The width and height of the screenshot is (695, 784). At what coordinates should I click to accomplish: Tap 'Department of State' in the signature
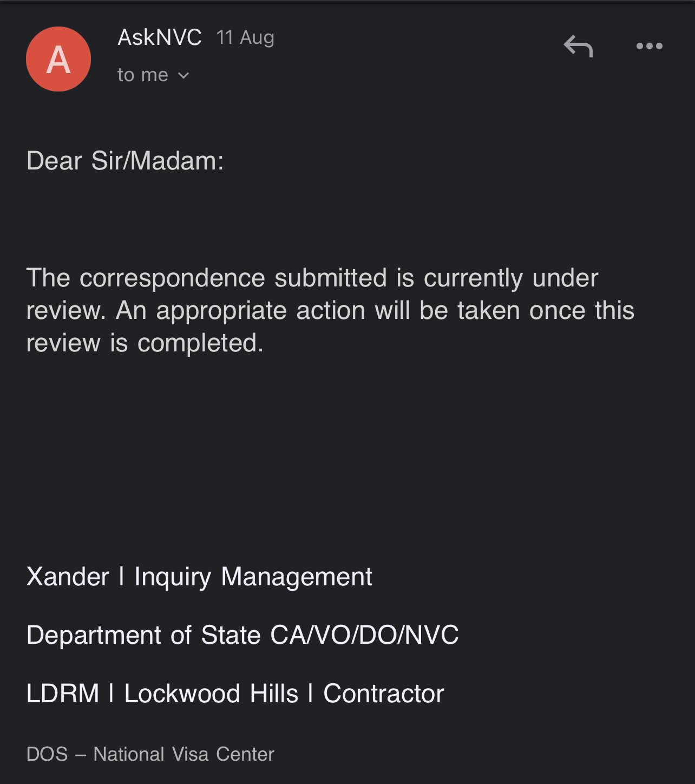click(143, 635)
